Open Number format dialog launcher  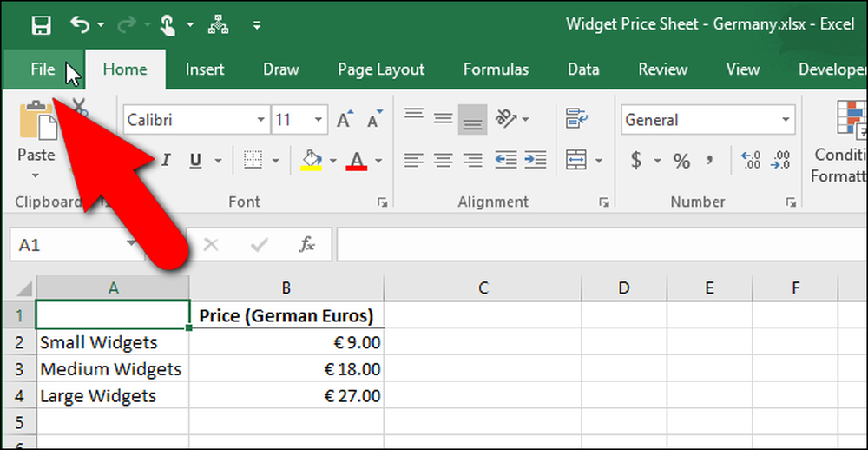point(791,202)
